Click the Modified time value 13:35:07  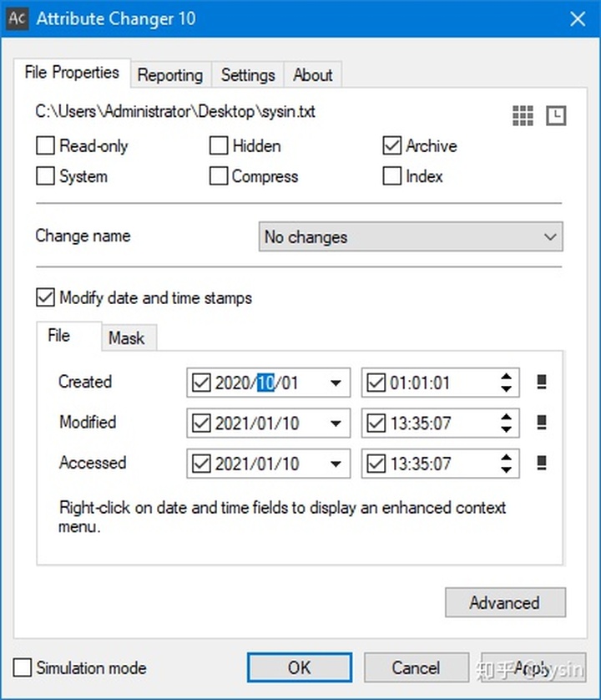coord(421,423)
